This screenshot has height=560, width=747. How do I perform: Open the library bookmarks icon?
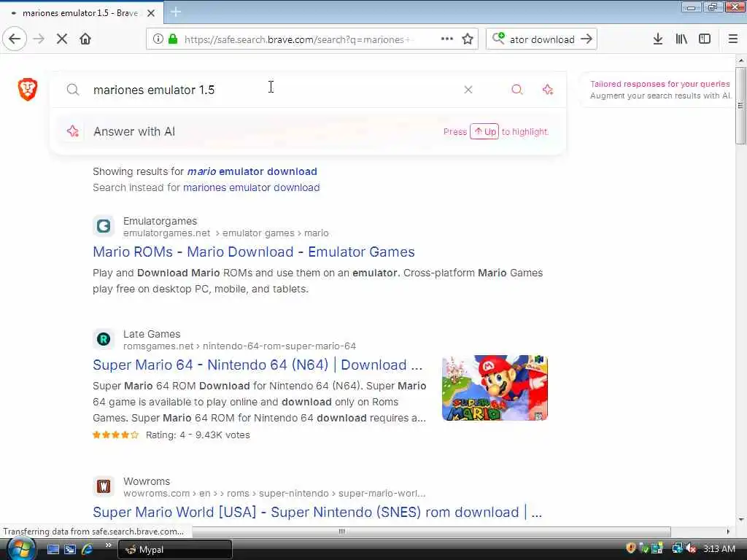pyautogui.click(x=681, y=39)
